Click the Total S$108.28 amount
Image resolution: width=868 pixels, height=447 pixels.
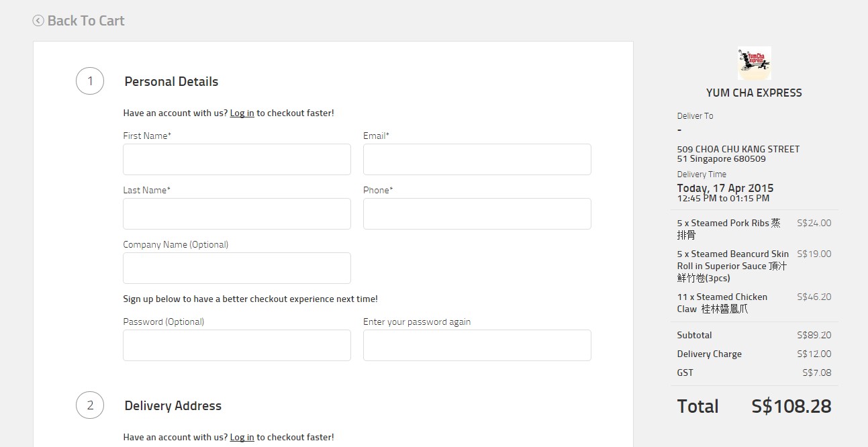coord(791,406)
